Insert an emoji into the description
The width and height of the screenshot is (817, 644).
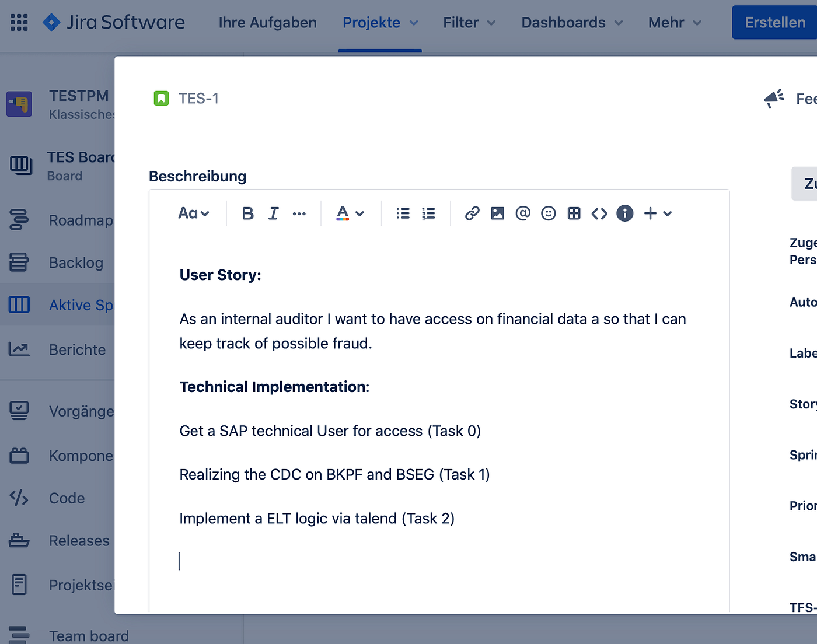click(548, 213)
